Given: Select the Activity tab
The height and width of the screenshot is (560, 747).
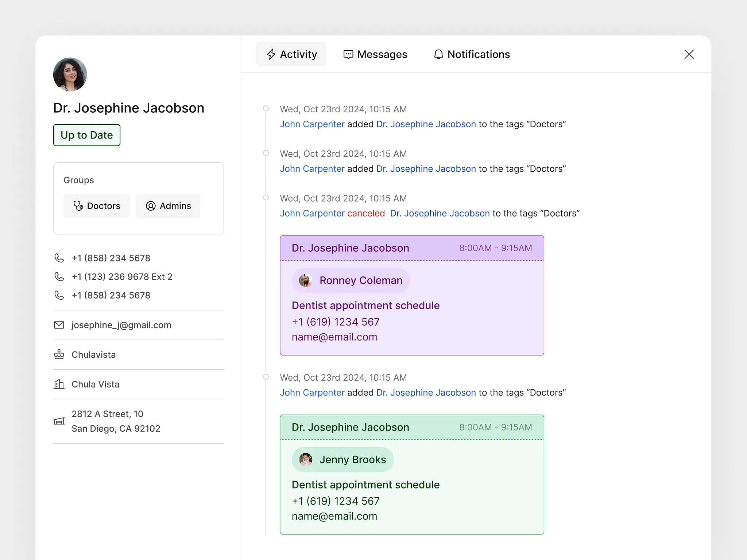Looking at the screenshot, I should click(291, 54).
